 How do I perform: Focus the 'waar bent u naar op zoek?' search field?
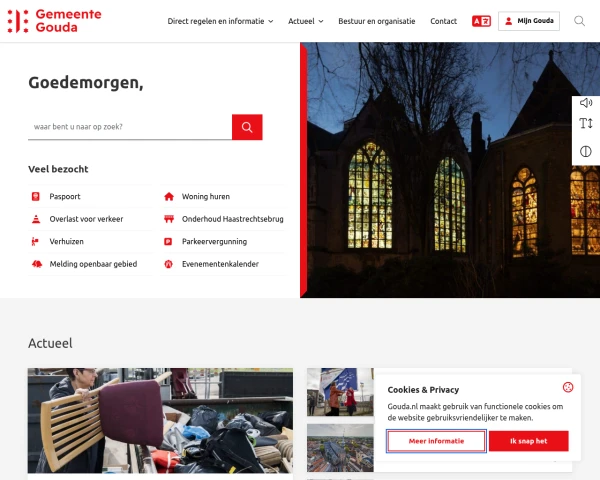pyautogui.click(x=130, y=127)
